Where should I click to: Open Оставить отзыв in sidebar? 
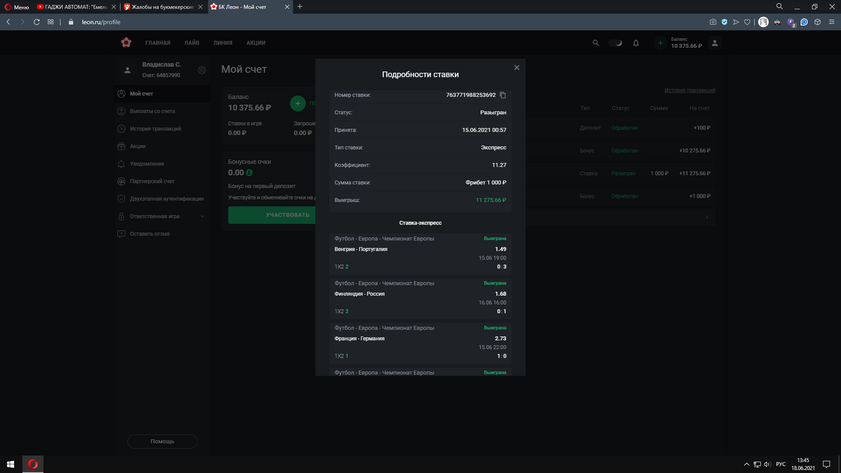(x=163, y=234)
